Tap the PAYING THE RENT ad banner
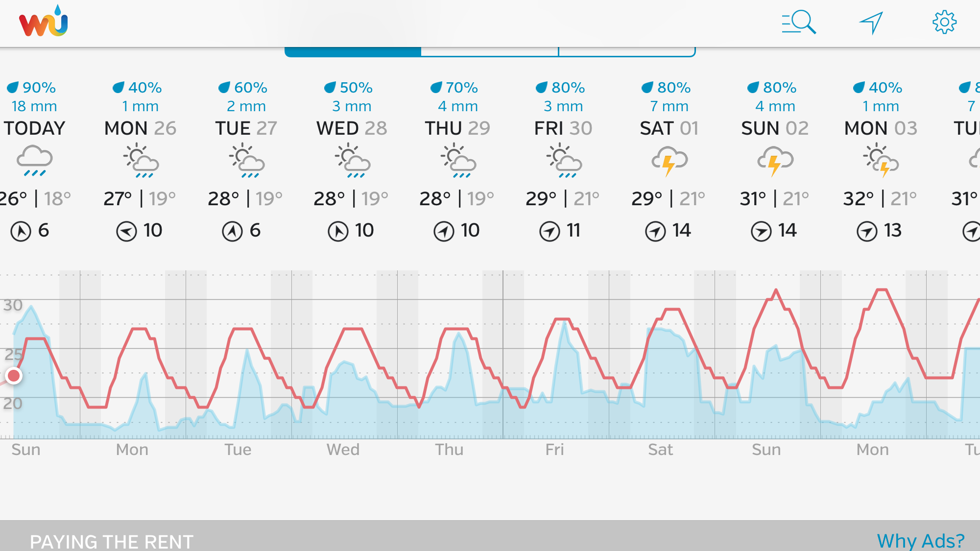Viewport: 980px width, 551px height. [x=490, y=536]
